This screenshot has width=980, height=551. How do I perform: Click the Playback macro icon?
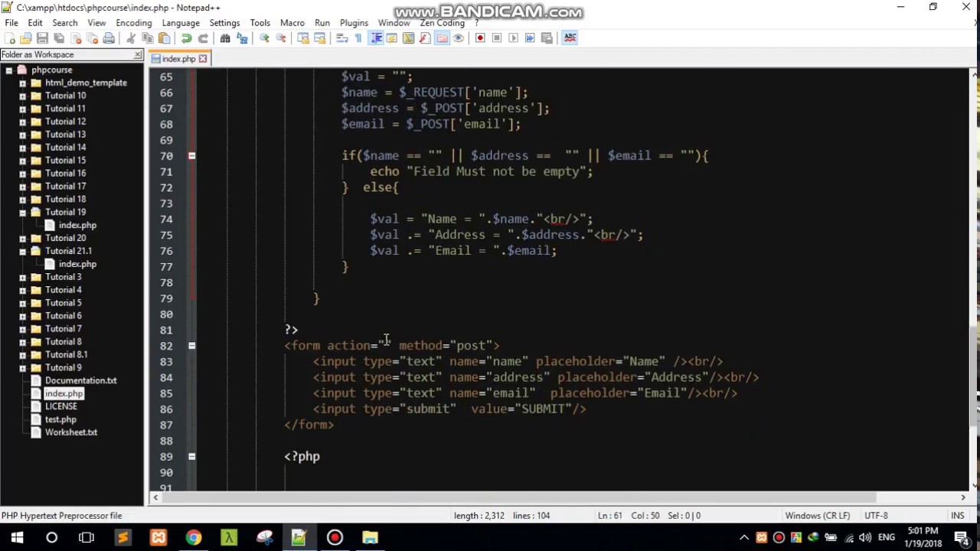click(514, 38)
